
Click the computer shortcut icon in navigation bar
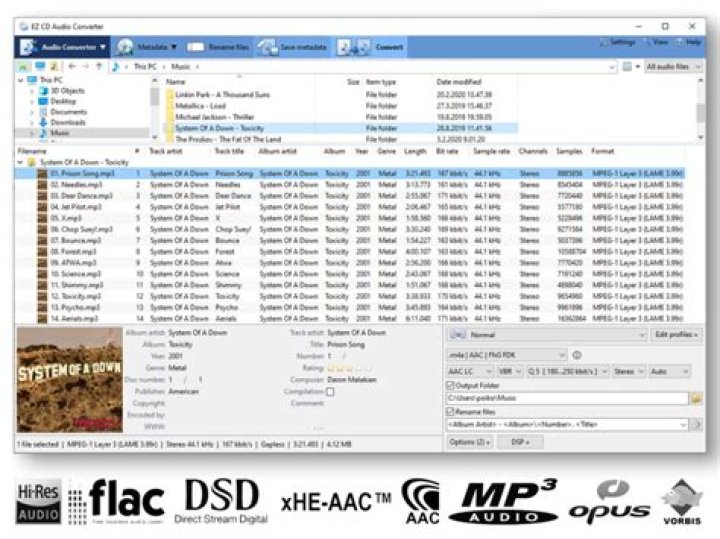pos(40,67)
